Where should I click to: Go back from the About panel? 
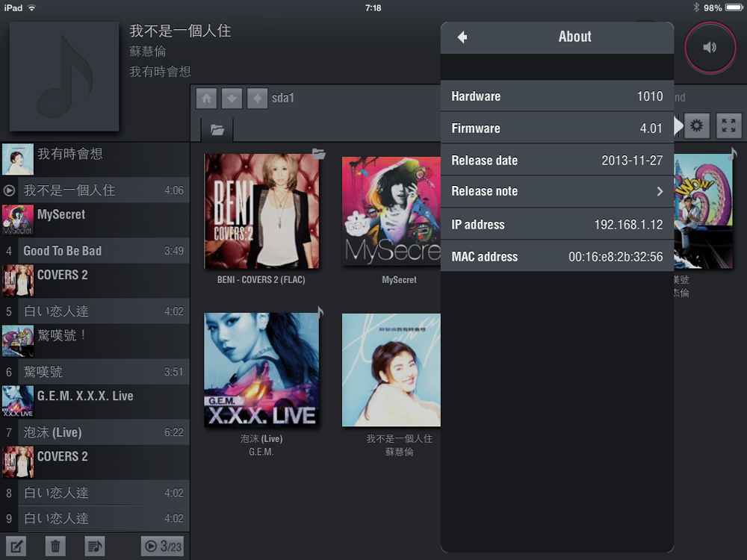[462, 37]
